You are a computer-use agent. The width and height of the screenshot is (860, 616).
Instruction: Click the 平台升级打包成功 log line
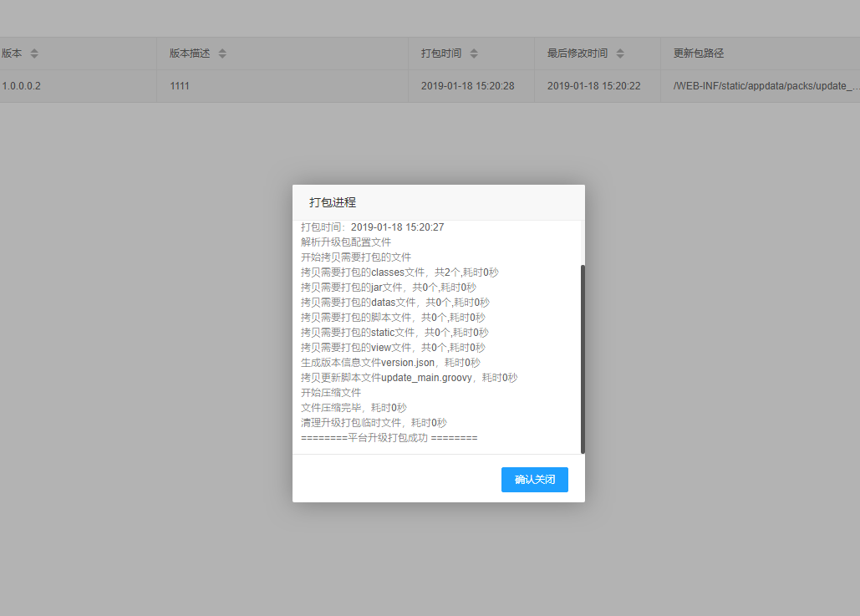click(389, 438)
